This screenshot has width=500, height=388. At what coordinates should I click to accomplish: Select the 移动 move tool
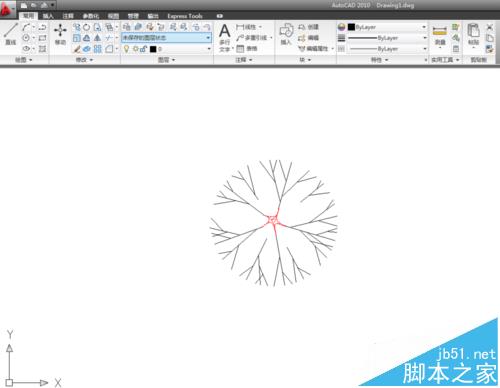[x=60, y=34]
